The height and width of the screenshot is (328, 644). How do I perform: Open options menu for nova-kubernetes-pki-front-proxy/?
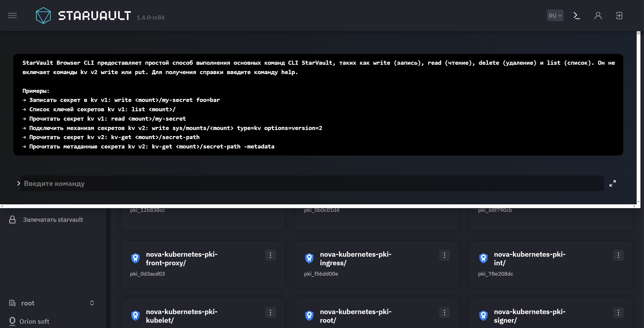point(270,255)
